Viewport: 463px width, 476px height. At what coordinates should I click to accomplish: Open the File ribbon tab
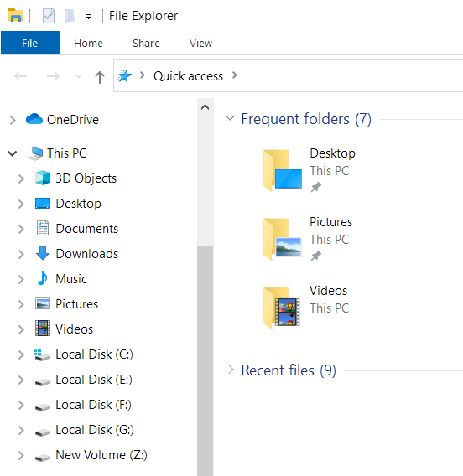coord(30,43)
